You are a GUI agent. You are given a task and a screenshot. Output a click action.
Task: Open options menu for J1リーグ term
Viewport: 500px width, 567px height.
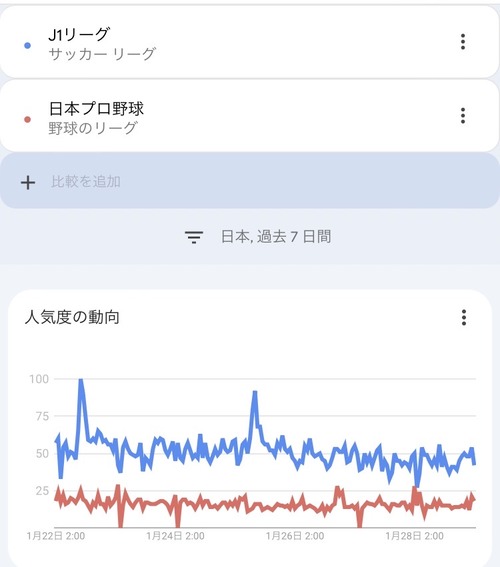(463, 42)
